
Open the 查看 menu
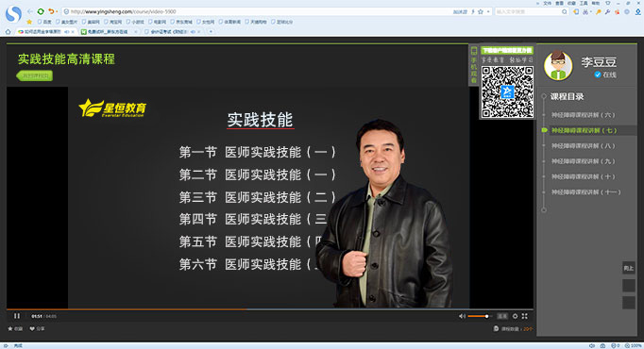[559, 3]
